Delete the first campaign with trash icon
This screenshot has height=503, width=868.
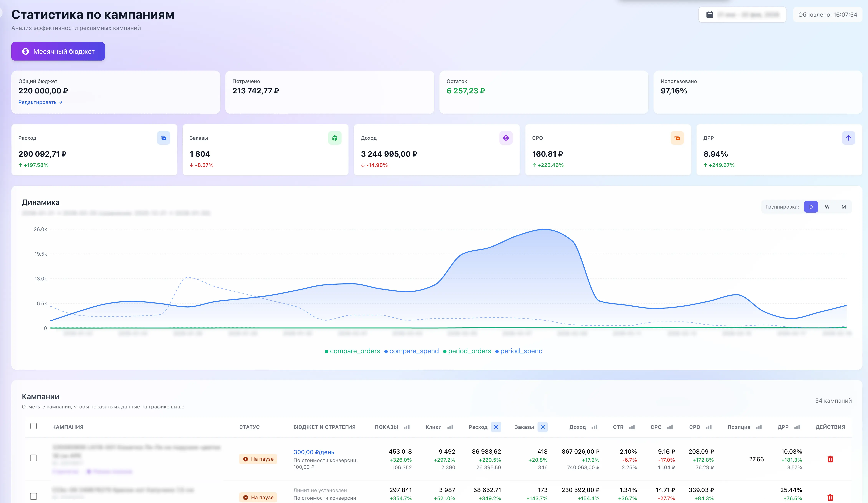click(x=830, y=459)
